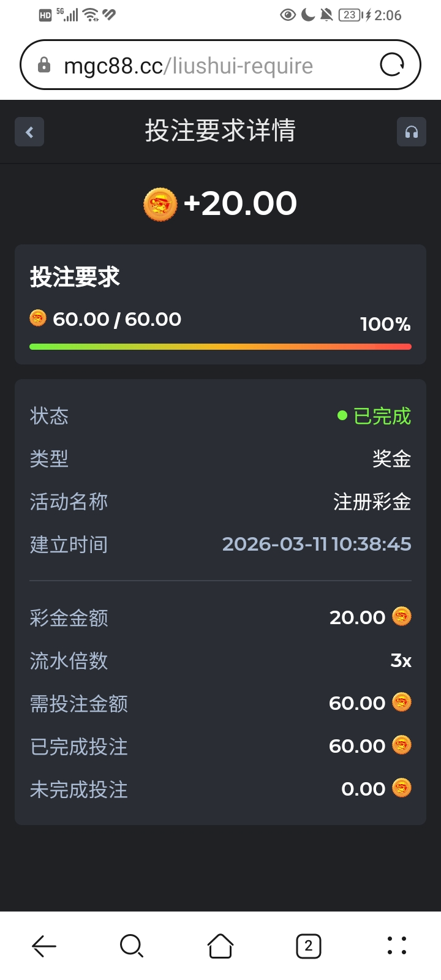Image resolution: width=441 pixels, height=980 pixels.
Task: Click the 投注要求 progress bar
Action: click(x=221, y=347)
